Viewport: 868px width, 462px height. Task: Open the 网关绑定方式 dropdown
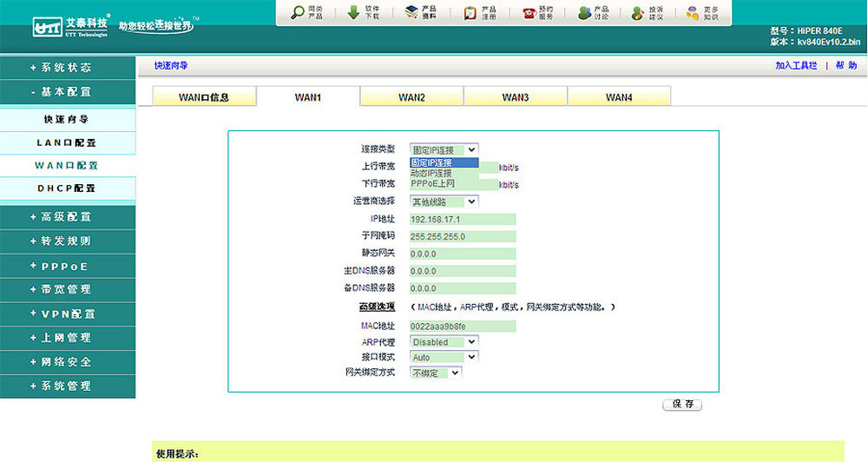tap(436, 373)
